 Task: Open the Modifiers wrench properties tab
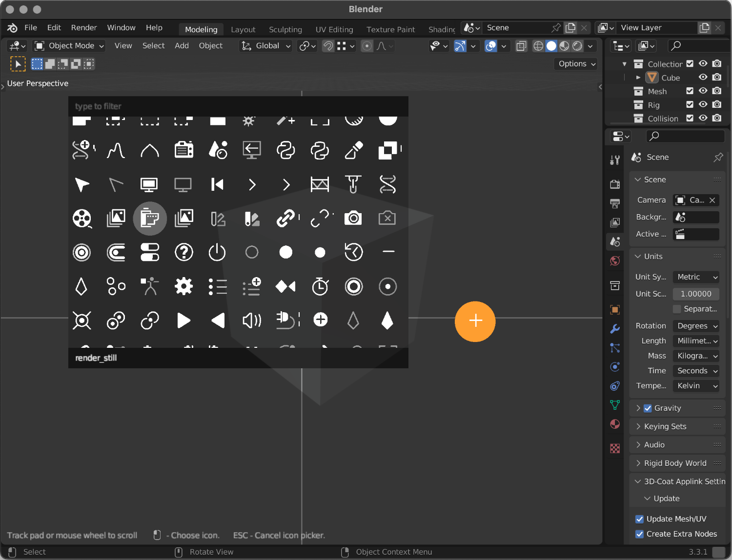615,329
